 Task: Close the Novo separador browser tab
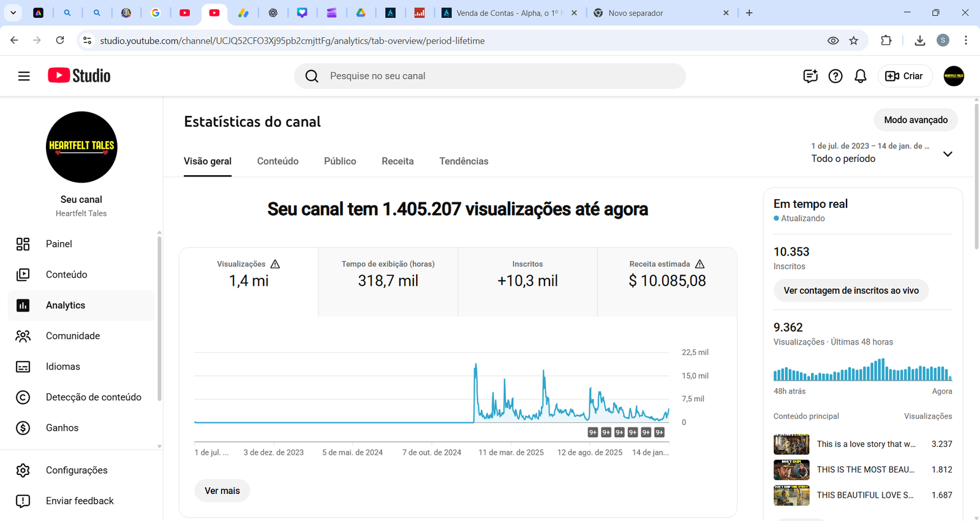click(726, 13)
